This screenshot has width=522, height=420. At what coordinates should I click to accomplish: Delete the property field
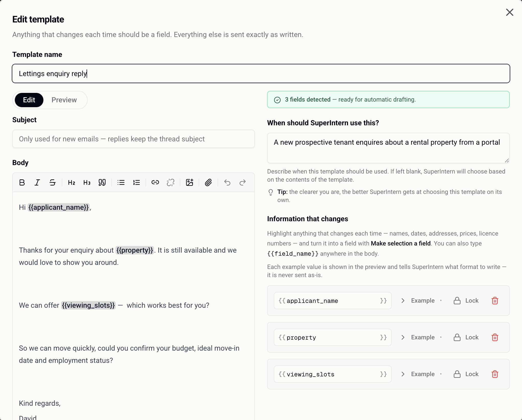(495, 337)
